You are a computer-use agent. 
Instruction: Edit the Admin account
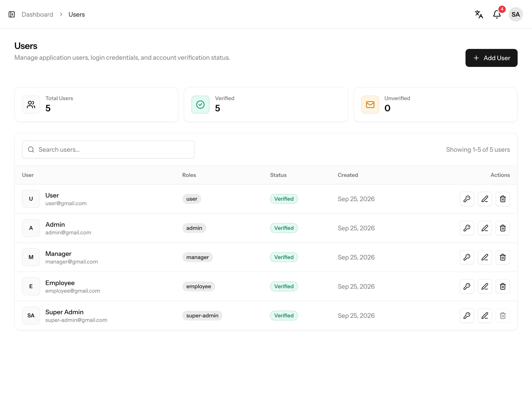click(485, 228)
